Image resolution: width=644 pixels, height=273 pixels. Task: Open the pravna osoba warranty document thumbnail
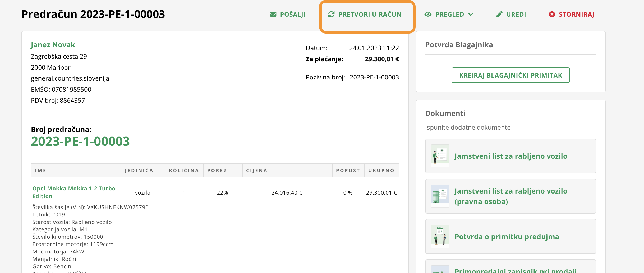(x=440, y=196)
